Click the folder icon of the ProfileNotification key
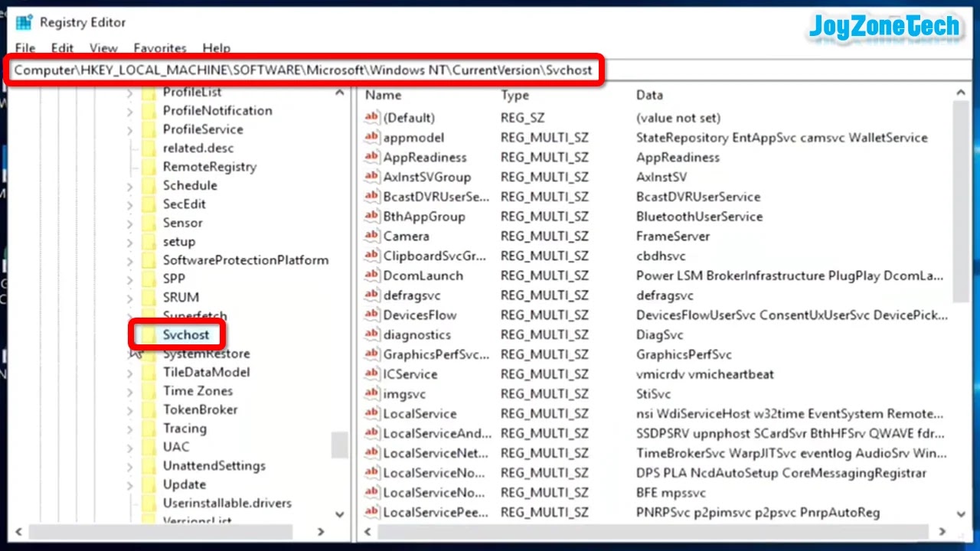The image size is (980, 551). (x=149, y=111)
